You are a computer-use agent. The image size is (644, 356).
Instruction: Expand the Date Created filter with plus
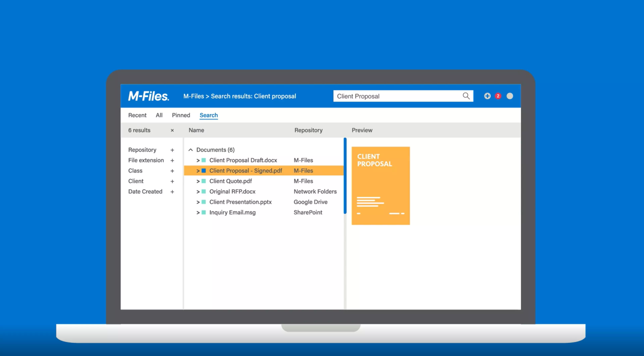point(172,192)
